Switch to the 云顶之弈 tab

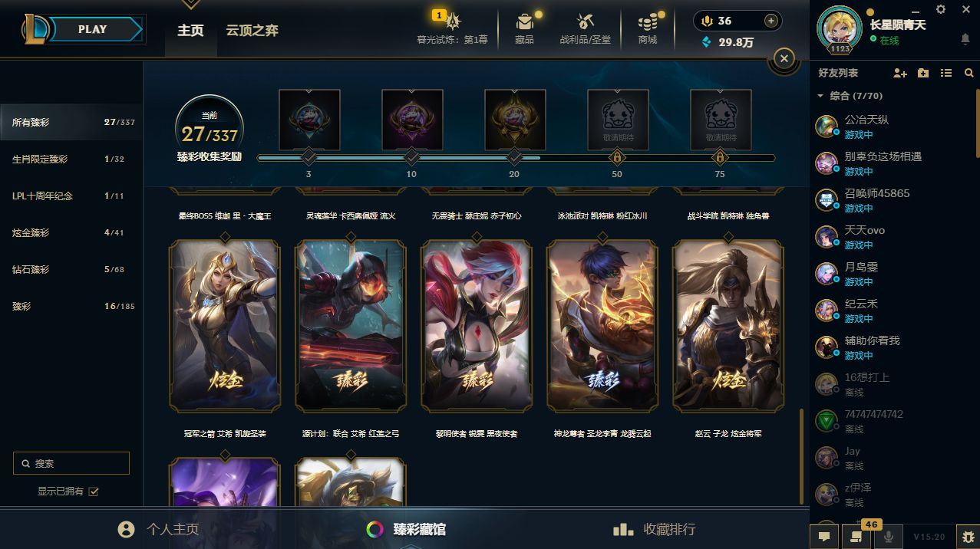[x=252, y=31]
